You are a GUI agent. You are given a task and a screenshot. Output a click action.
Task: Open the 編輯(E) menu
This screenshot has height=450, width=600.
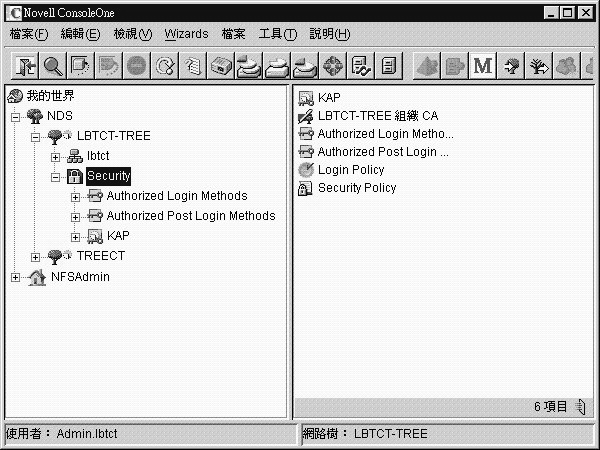[80, 34]
